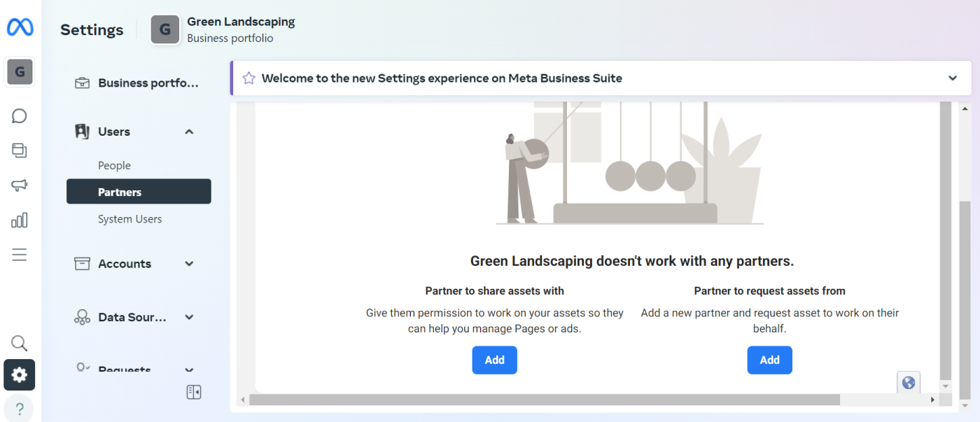Click the Business portfolio briefcase icon
980x422 pixels.
click(82, 83)
